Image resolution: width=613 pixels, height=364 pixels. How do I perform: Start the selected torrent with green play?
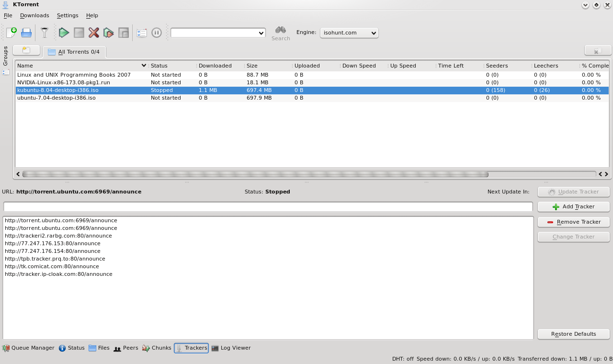click(x=64, y=33)
